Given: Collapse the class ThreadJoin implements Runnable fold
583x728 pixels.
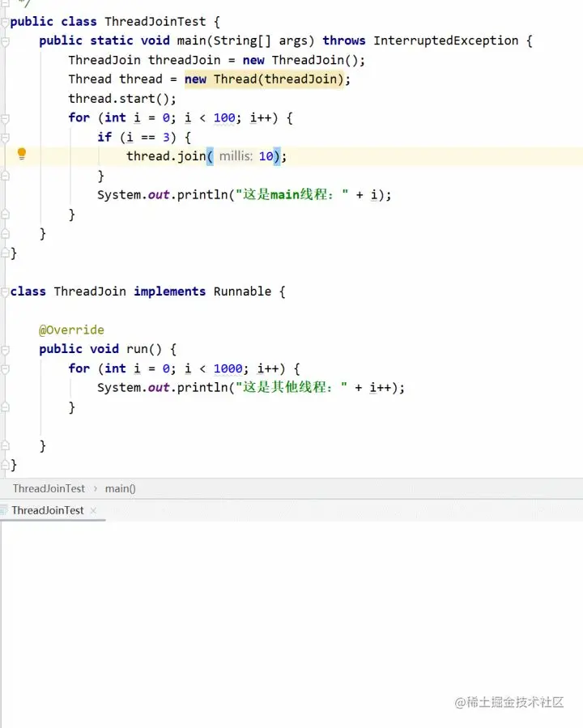Looking at the screenshot, I should [x=5, y=292].
